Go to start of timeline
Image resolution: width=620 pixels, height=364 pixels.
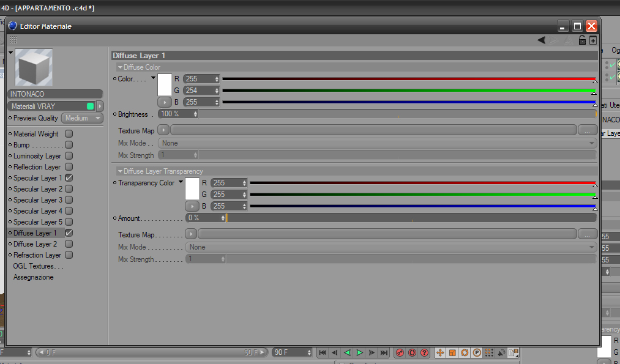coord(323,352)
